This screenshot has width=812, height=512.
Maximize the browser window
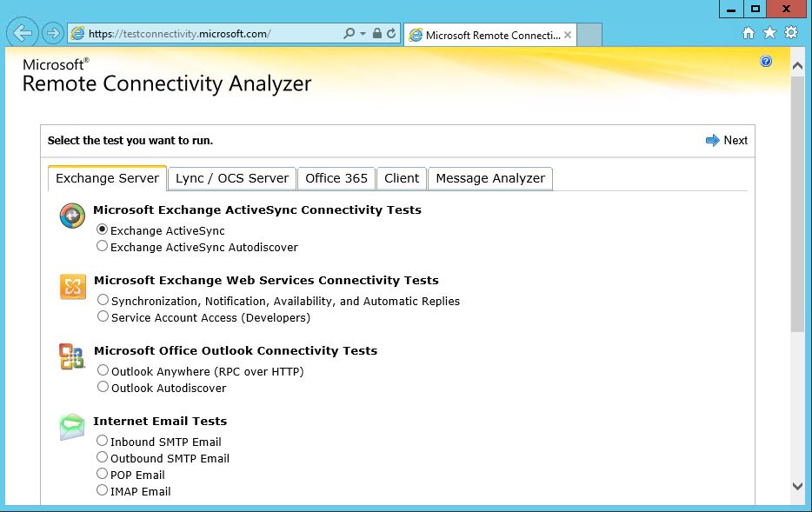[755, 9]
